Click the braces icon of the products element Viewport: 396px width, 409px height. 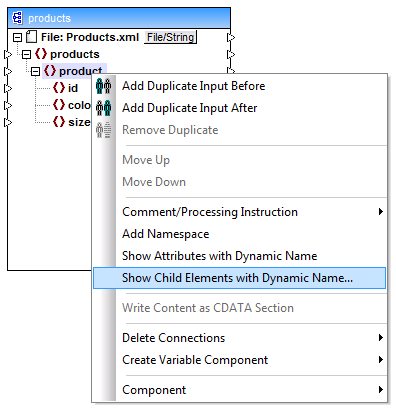41,54
